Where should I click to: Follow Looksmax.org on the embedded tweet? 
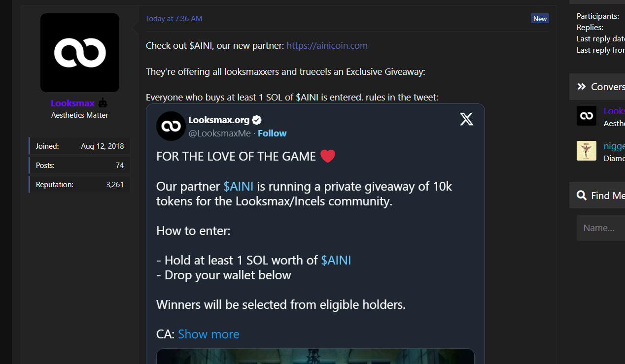tap(272, 133)
